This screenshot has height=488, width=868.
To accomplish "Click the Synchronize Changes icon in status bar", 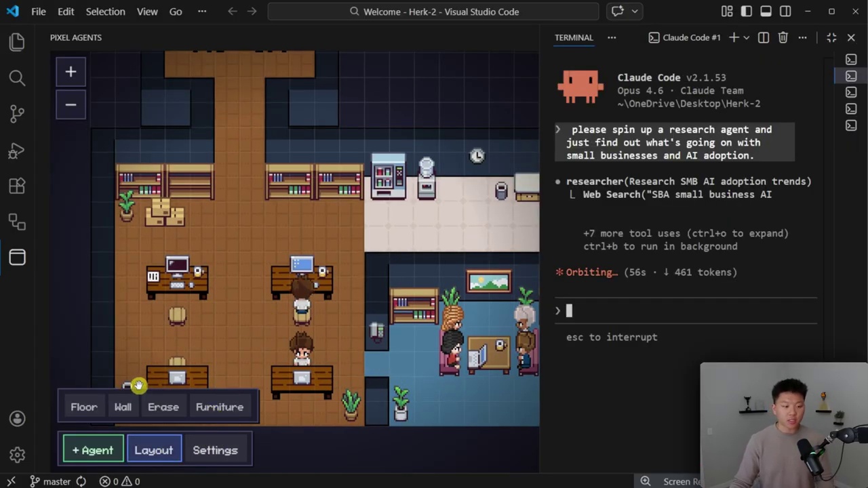I will tap(81, 481).
